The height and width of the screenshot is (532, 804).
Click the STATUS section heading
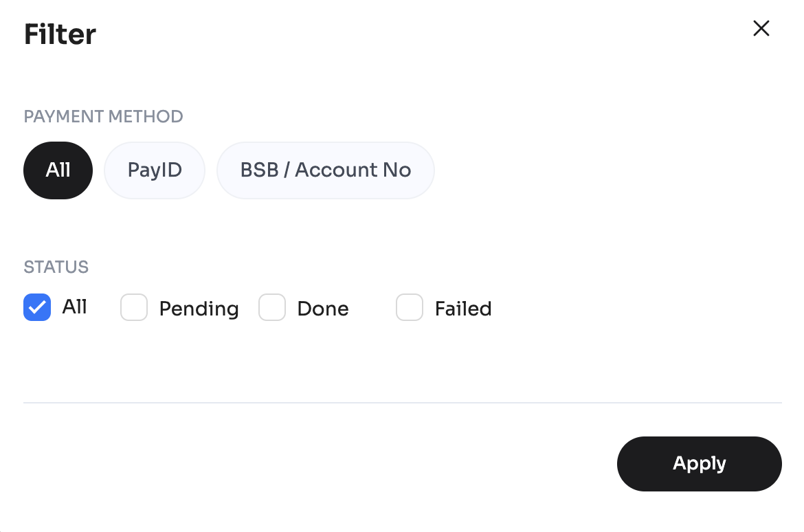56,267
